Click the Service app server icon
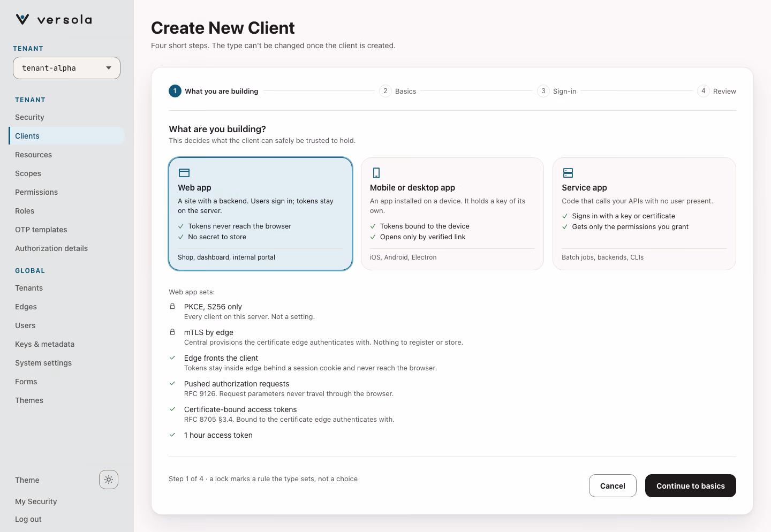The image size is (771, 532). 568,173
